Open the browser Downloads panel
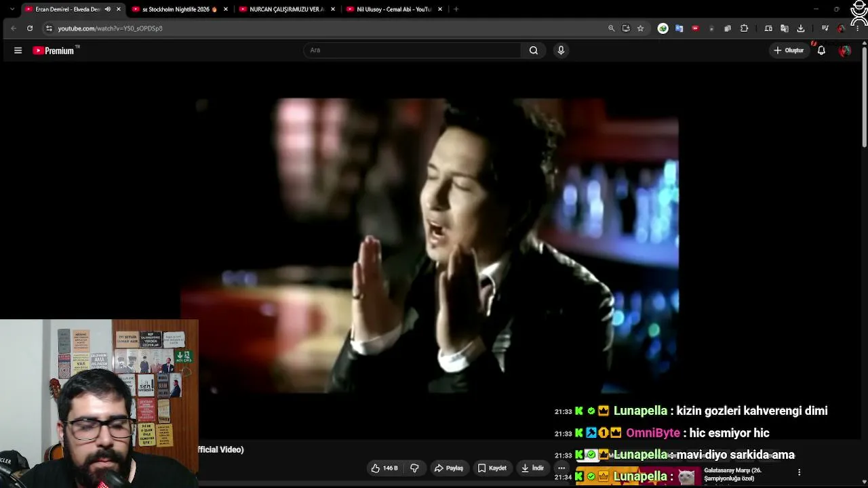 pyautogui.click(x=801, y=28)
